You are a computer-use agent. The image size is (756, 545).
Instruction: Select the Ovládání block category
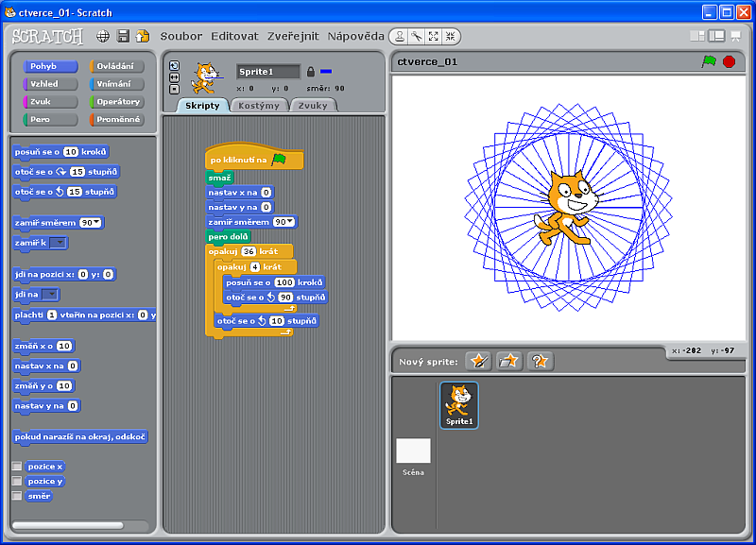(116, 66)
